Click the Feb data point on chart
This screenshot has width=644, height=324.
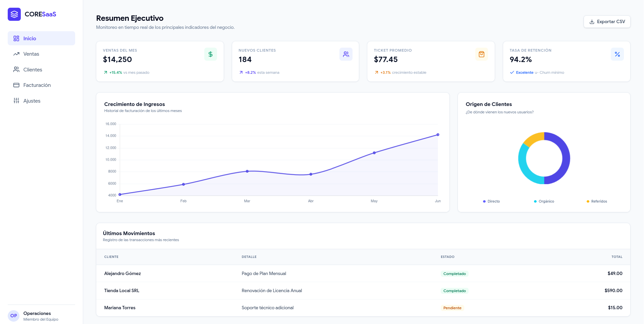[x=183, y=184]
